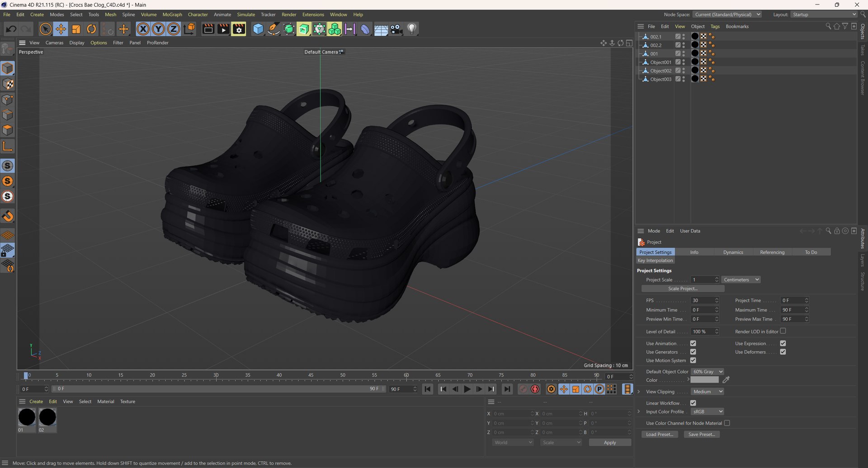Toggle Z axis lock icon
Screen dimensions: 868x468
pyautogui.click(x=174, y=29)
